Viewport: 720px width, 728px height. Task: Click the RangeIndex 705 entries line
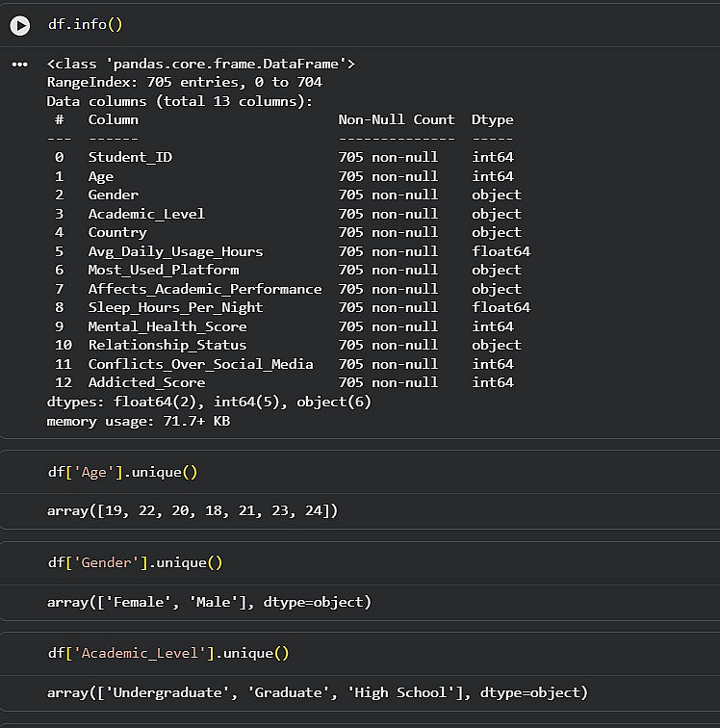point(184,83)
